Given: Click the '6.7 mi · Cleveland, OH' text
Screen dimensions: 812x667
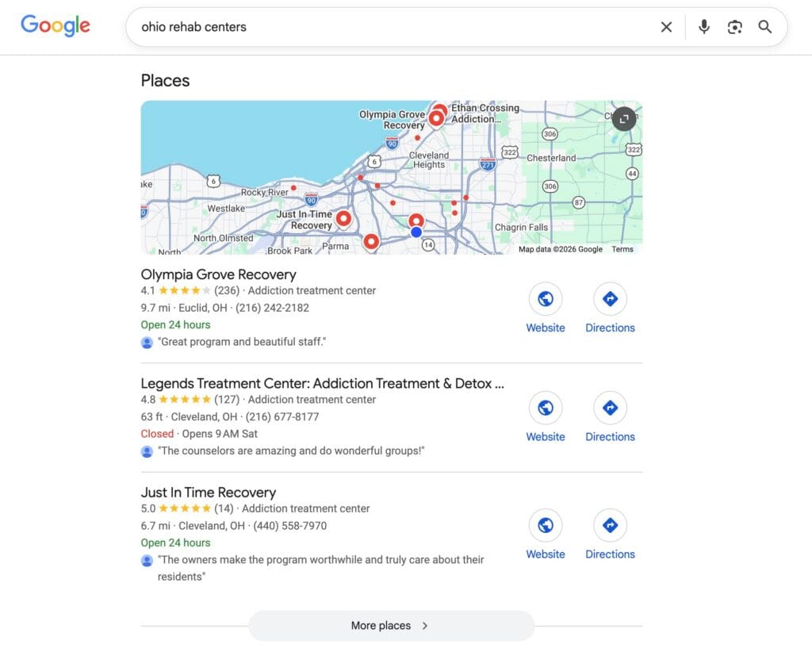Looking at the screenshot, I should coord(193,526).
